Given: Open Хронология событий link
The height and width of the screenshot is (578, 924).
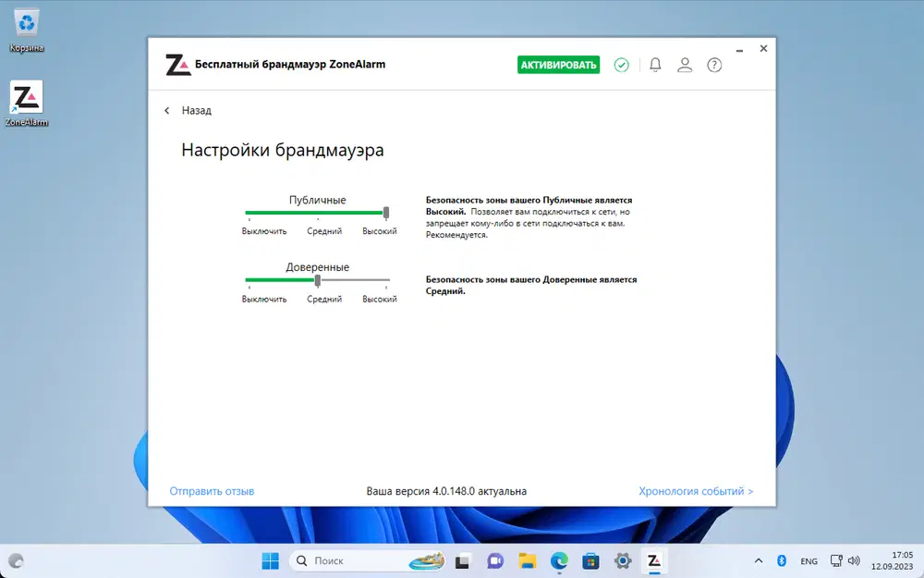Looking at the screenshot, I should click(696, 491).
